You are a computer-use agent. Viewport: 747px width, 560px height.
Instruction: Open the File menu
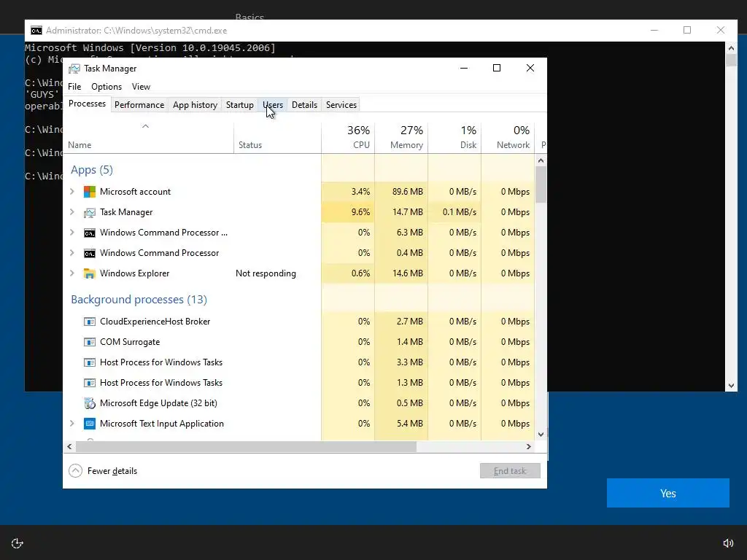pyautogui.click(x=74, y=87)
